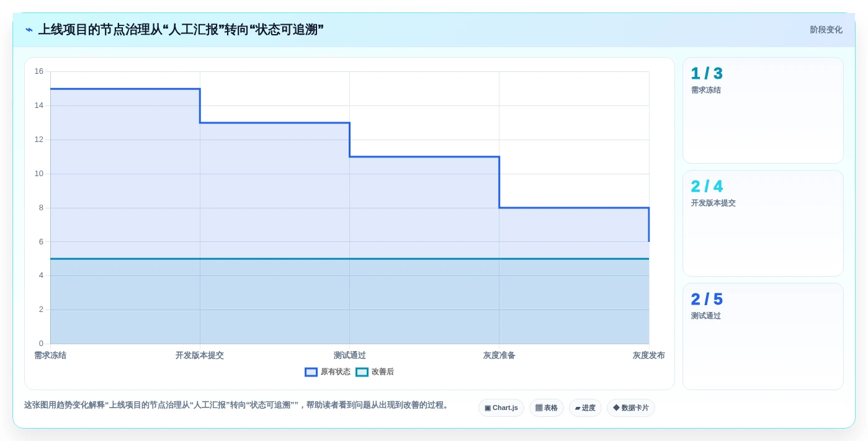Click the 测试通过 x-axis label
This screenshot has height=441, width=868.
coord(350,355)
